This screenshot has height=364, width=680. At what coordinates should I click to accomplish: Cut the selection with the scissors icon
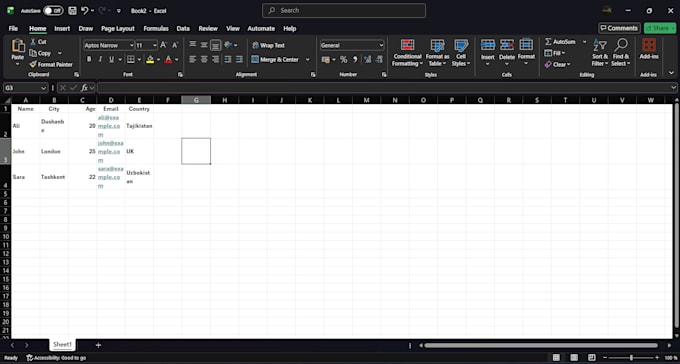[33, 42]
